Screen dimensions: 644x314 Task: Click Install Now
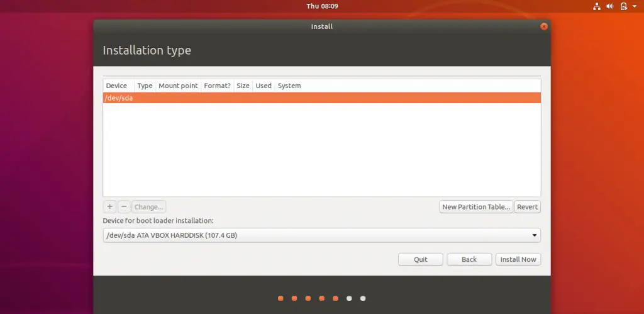click(x=518, y=259)
